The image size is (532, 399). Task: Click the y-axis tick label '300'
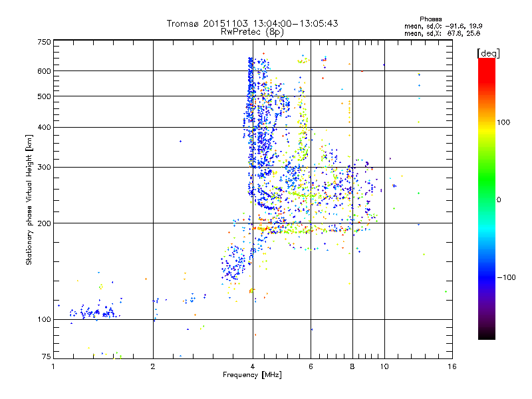(x=44, y=168)
